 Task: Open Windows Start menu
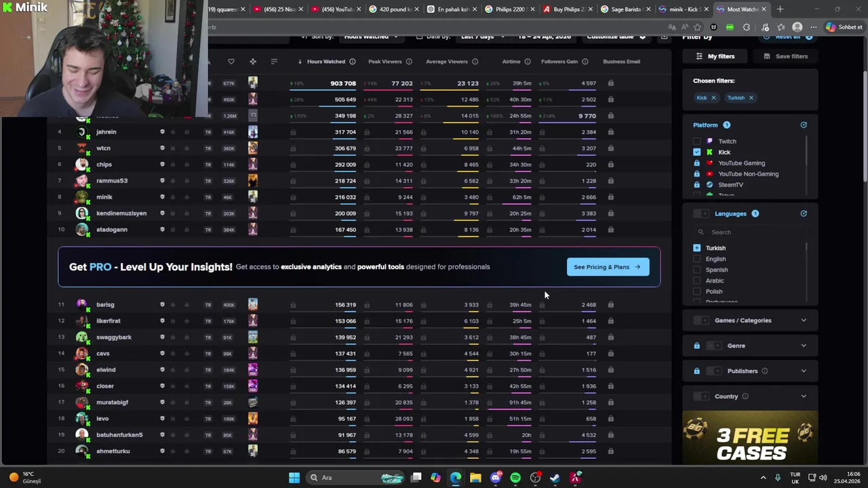pos(294,478)
